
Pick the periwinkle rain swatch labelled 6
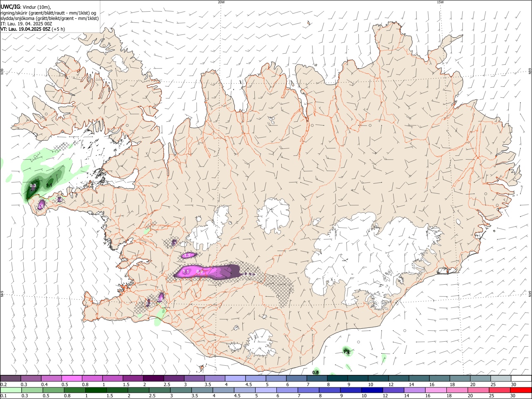coord(287,390)
